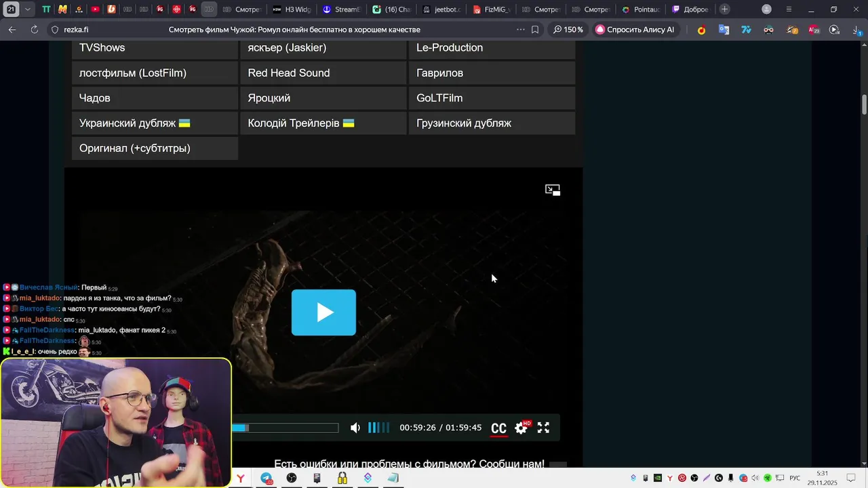The image size is (868, 488).
Task: Open the 150 % zoom control
Action: pyautogui.click(x=568, y=30)
